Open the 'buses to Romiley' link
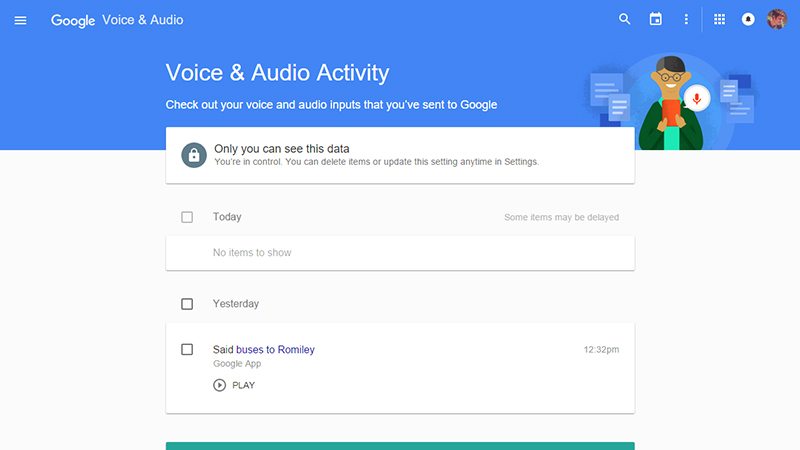Image resolution: width=800 pixels, height=450 pixels. (276, 349)
